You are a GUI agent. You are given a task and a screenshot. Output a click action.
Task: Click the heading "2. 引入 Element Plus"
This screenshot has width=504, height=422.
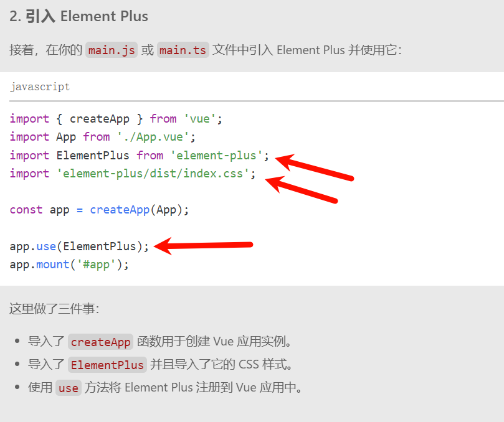click(x=78, y=16)
